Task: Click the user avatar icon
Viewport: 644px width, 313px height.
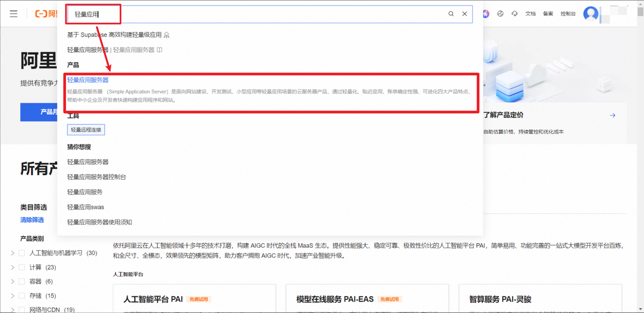Action: pyautogui.click(x=591, y=14)
